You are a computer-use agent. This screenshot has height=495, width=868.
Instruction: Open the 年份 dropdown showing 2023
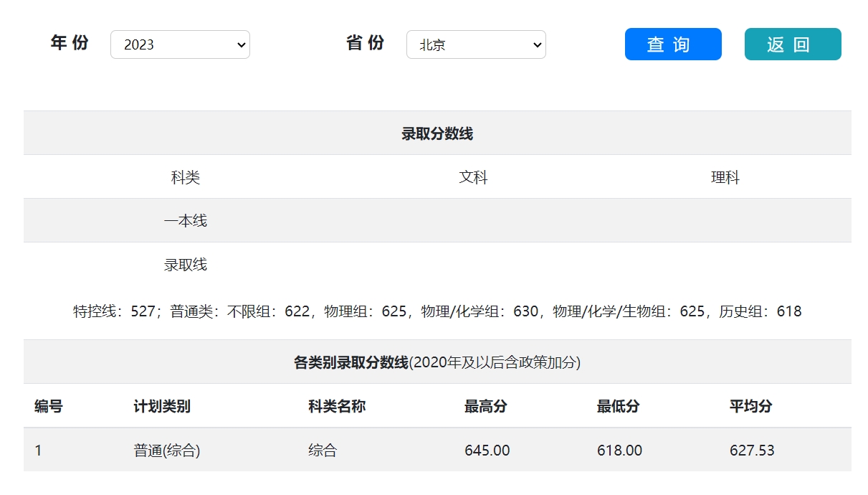[180, 44]
